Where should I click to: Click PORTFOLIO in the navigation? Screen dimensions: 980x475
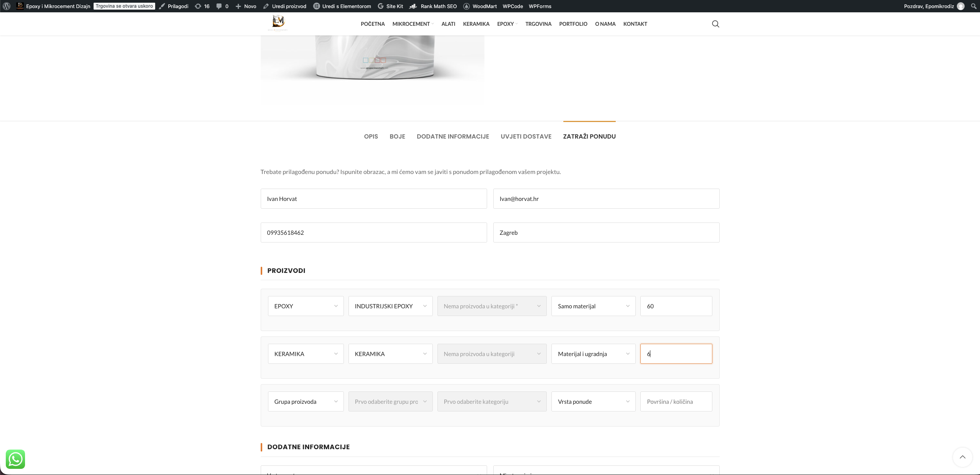tap(573, 24)
